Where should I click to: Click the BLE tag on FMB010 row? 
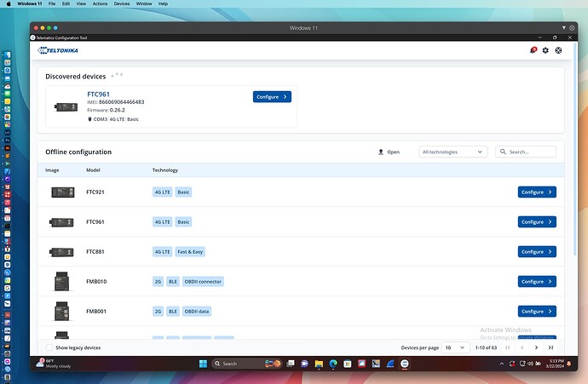172,281
